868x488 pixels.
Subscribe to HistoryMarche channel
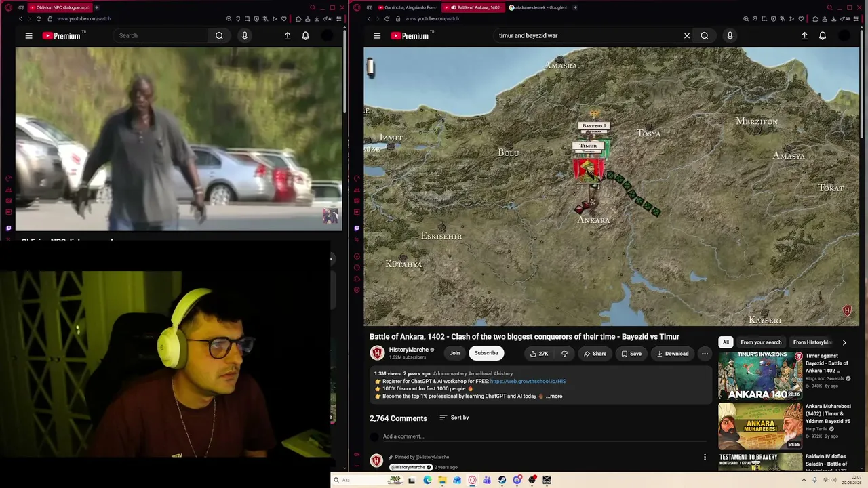tap(486, 353)
